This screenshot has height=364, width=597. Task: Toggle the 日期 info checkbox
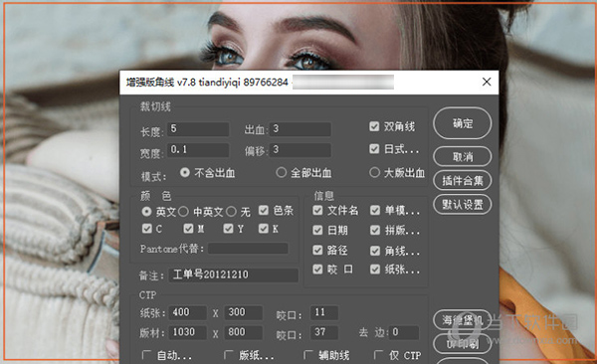click(x=317, y=230)
